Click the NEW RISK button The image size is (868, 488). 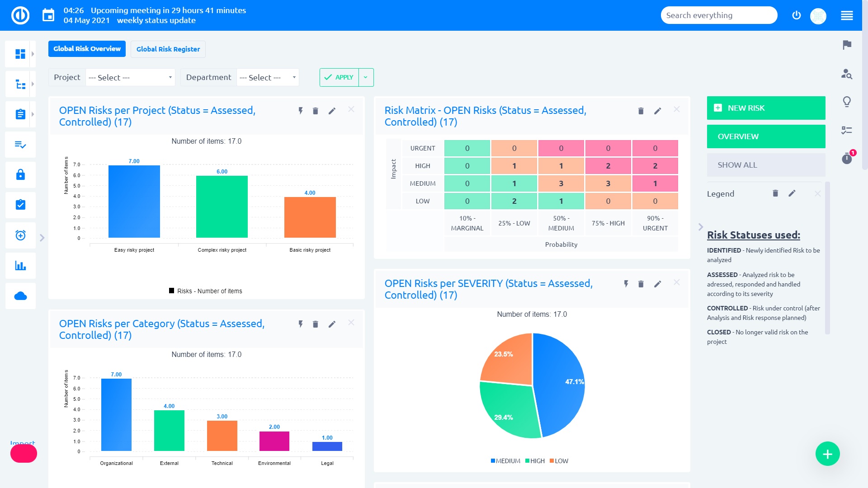766,108
